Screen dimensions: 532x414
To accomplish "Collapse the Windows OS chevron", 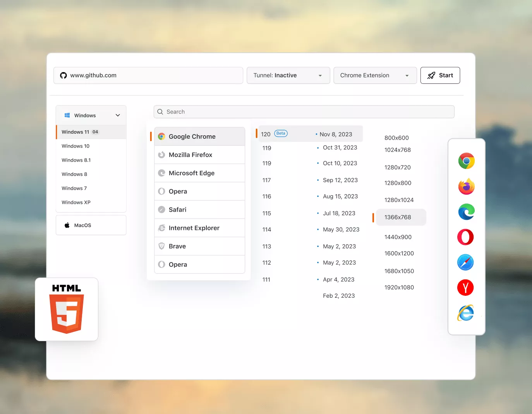I will (x=118, y=115).
